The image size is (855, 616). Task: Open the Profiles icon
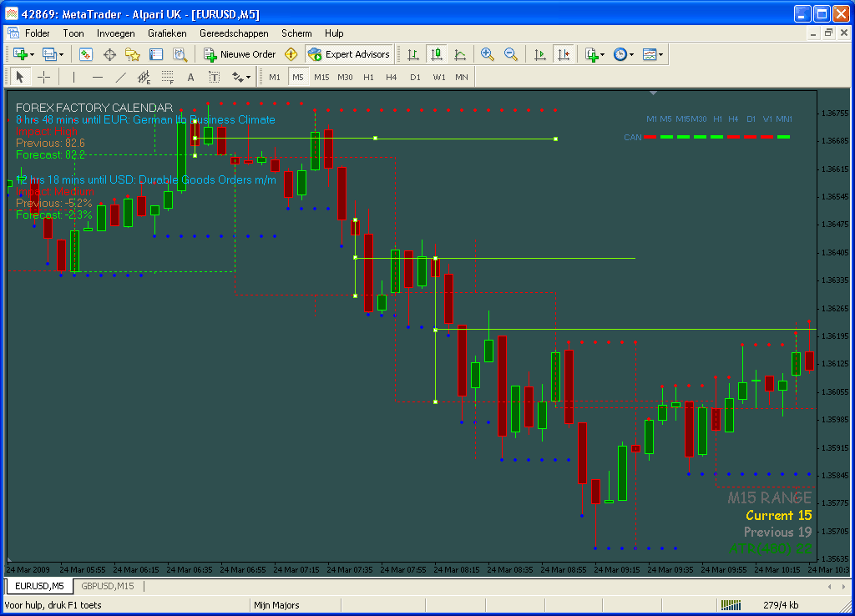pos(49,54)
